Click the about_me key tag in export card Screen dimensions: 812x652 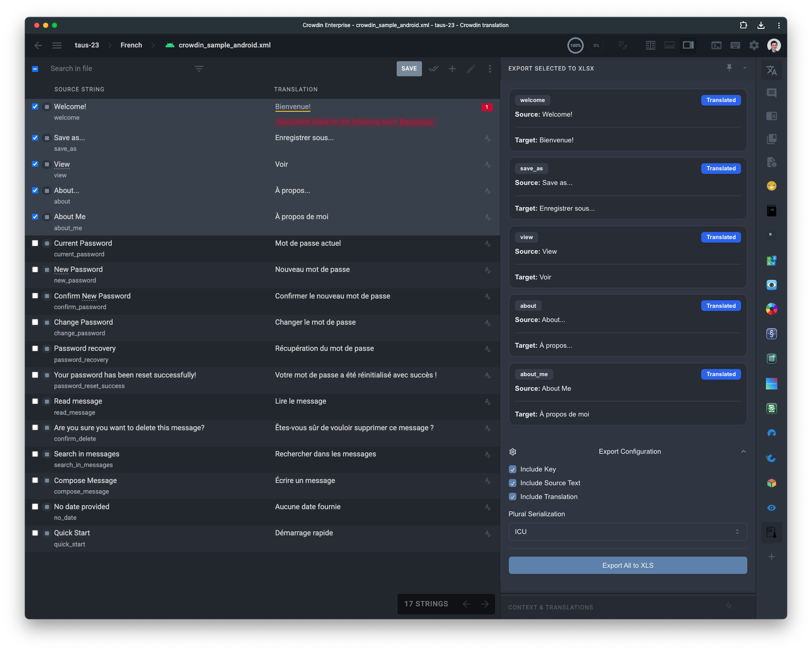(534, 374)
